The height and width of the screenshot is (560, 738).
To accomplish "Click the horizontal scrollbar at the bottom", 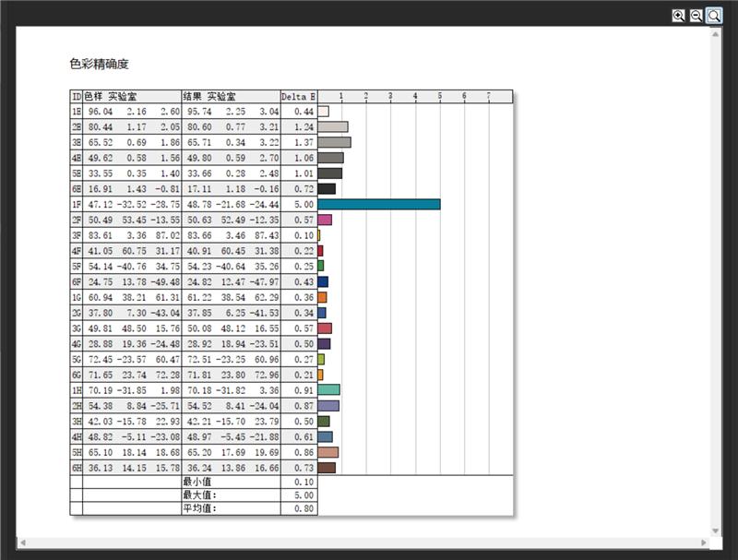I will (x=369, y=543).
